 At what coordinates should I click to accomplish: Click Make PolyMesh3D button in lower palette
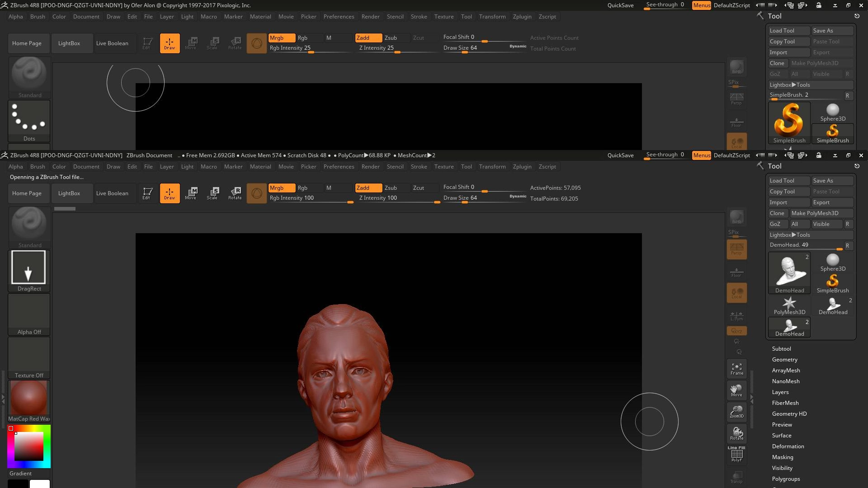tap(821, 213)
